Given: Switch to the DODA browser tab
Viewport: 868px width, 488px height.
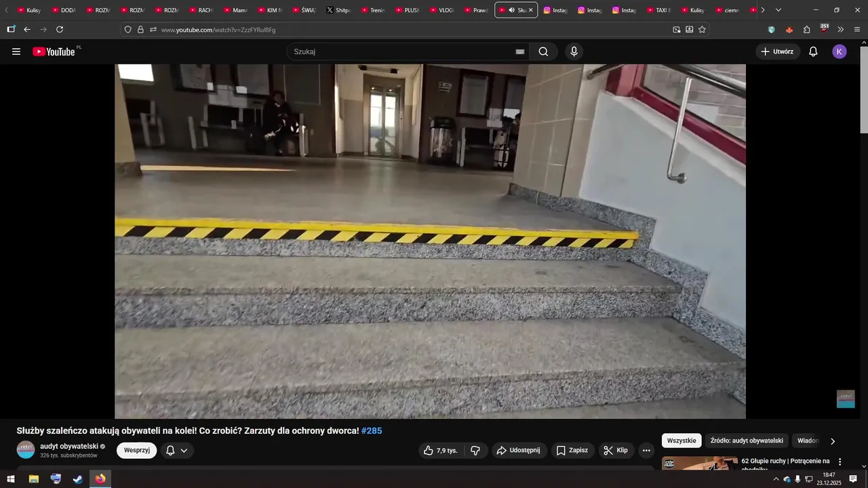Looking at the screenshot, I should [64, 10].
